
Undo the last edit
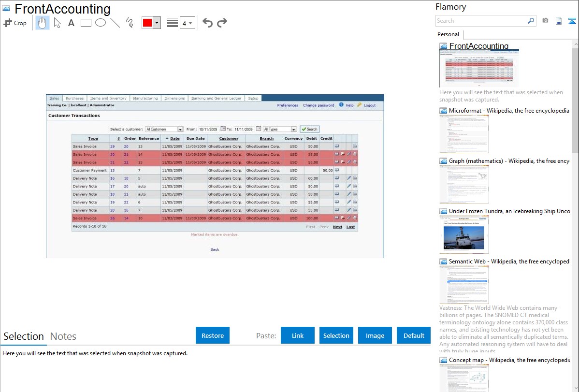[207, 23]
